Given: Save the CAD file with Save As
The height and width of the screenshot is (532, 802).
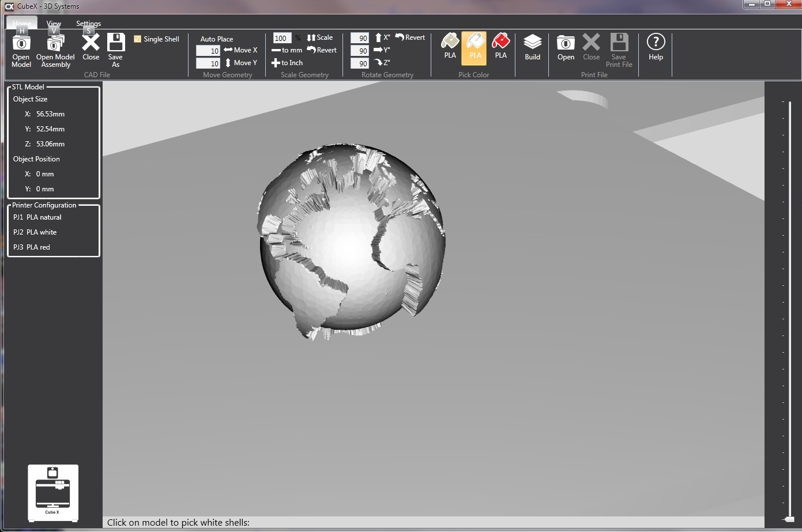Looking at the screenshot, I should (116, 50).
